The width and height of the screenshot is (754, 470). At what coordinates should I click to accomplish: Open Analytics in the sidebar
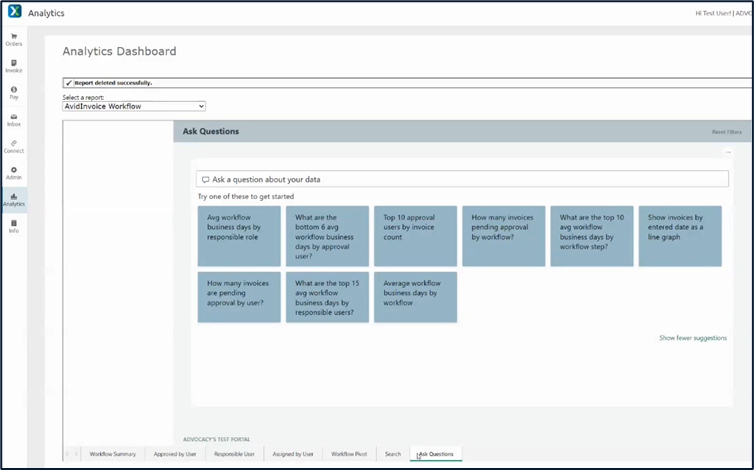pos(14,200)
